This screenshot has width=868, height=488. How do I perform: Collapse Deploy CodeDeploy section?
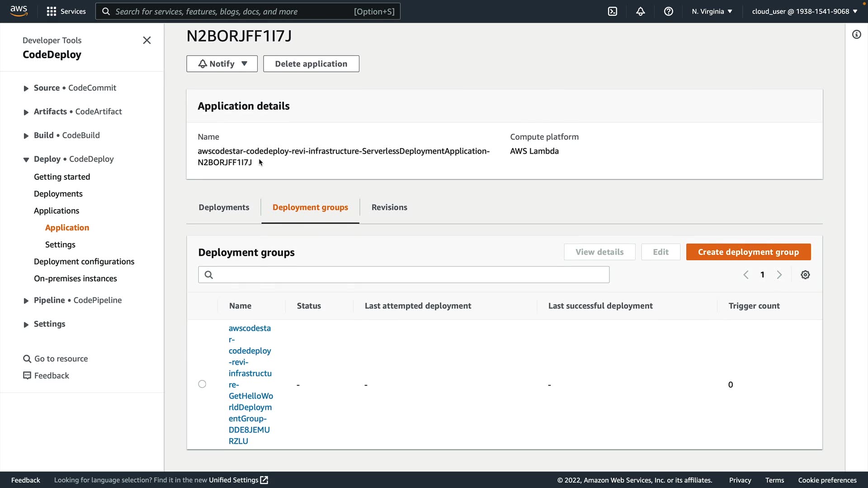point(26,160)
